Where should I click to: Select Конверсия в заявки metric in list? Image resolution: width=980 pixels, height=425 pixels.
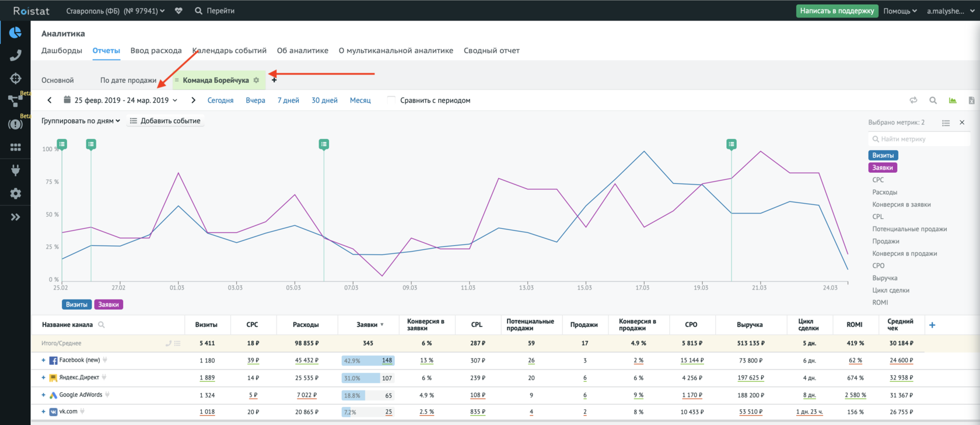901,204
